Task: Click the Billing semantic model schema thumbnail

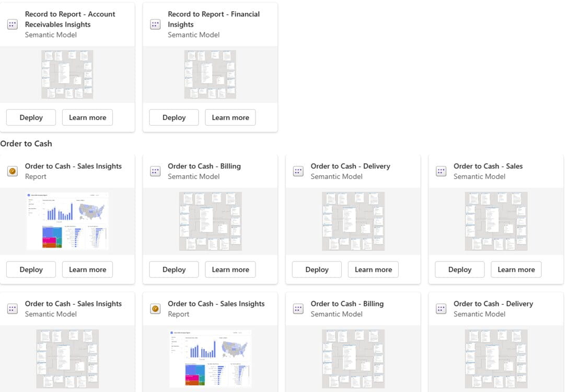Action: 210,221
